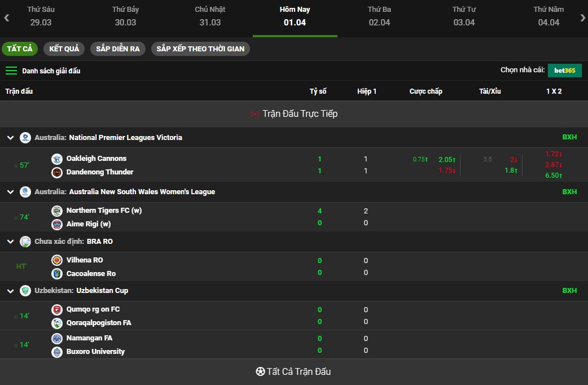
Task: Click the Oakleigh Cannons team logo
Action: [56, 159]
